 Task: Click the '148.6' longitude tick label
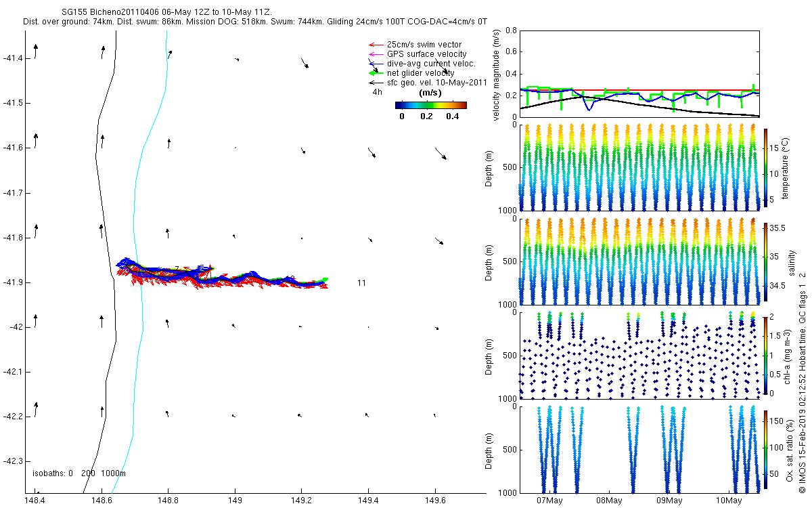(x=101, y=501)
